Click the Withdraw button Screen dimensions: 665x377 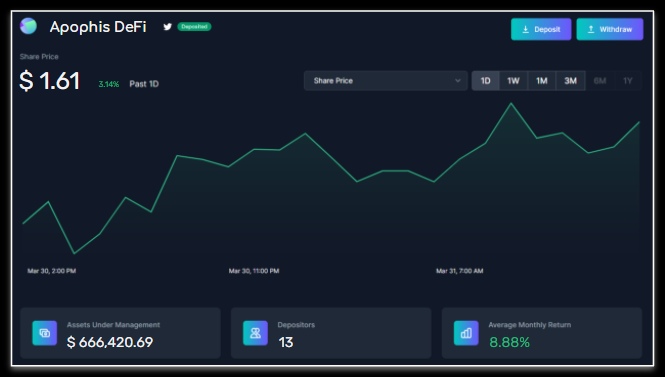click(x=610, y=29)
